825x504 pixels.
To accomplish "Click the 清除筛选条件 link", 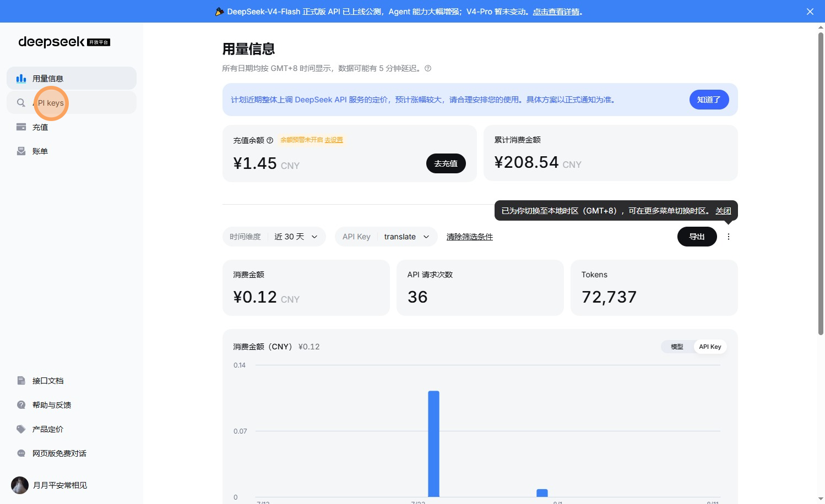I will 470,237.
